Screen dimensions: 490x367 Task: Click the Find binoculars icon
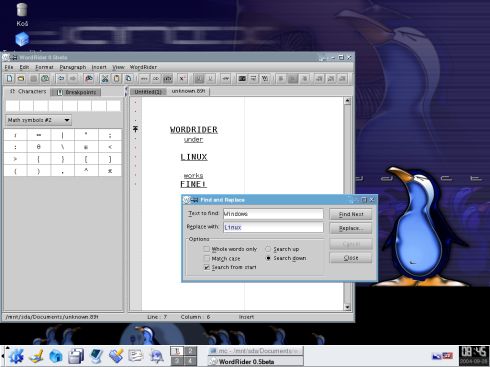click(x=89, y=79)
